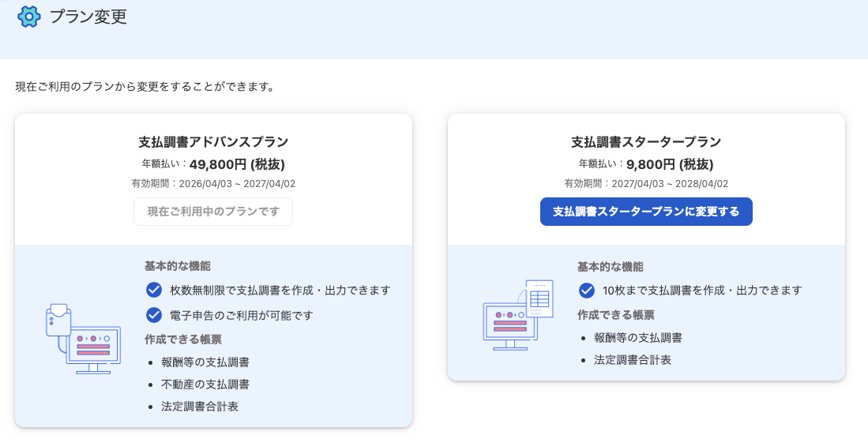The height and width of the screenshot is (439, 868).
Task: Click the 支払調書スタータープランに変更する button
Action: (646, 212)
